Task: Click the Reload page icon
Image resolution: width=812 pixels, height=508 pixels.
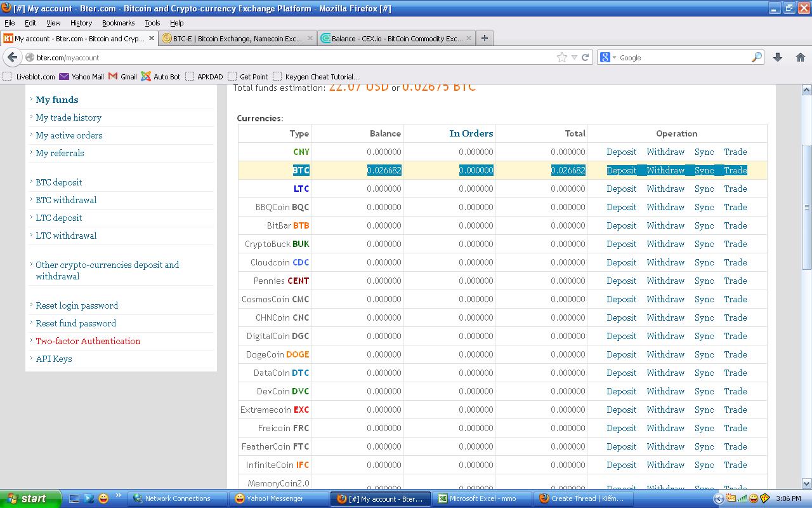Action: point(585,57)
